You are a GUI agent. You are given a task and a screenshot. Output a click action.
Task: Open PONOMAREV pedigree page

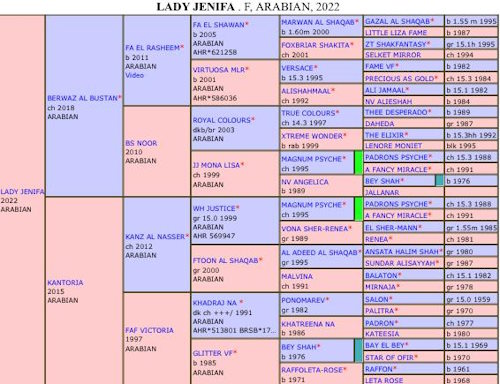coord(303,300)
